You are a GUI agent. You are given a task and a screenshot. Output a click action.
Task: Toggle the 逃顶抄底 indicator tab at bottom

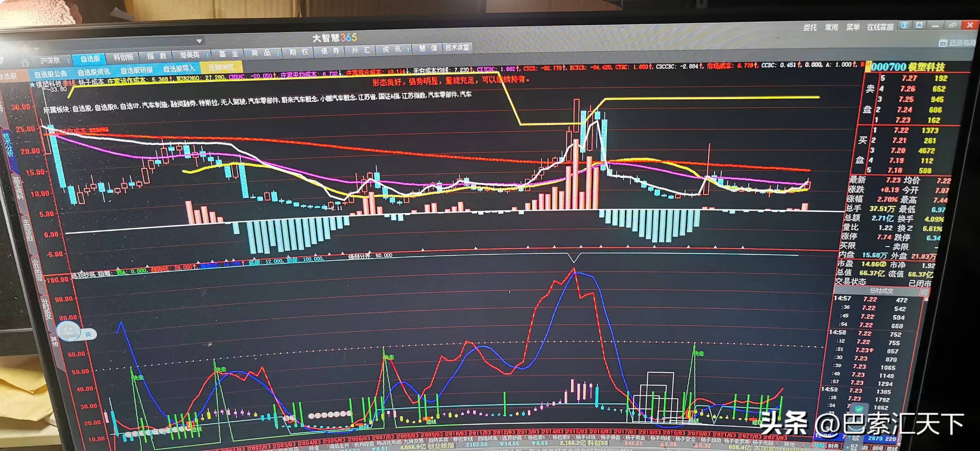(512, 438)
